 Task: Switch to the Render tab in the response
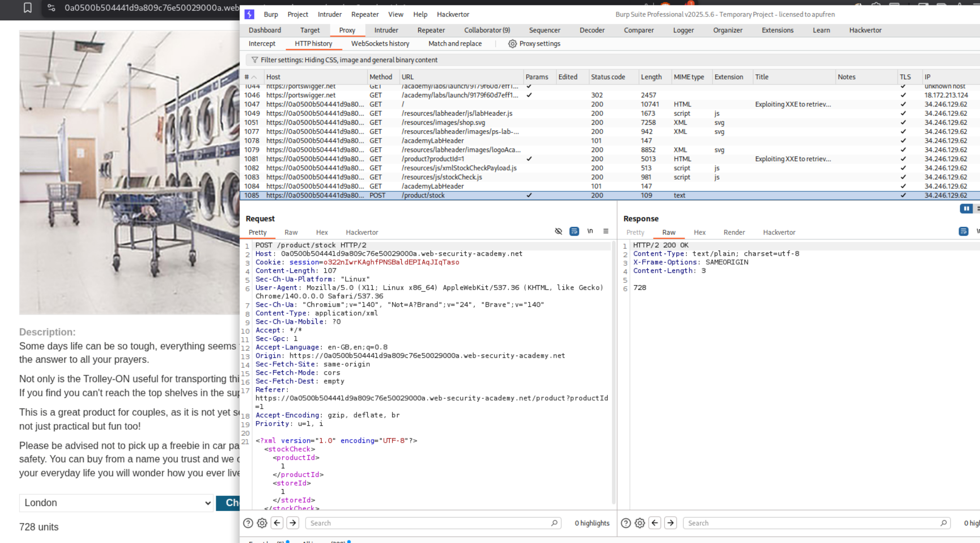[x=734, y=232]
